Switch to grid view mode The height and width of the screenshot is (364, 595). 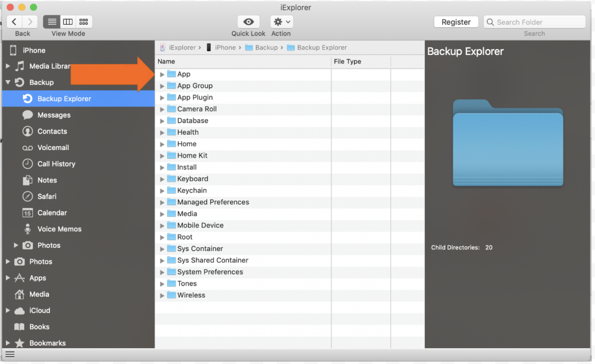pyautogui.click(x=83, y=21)
